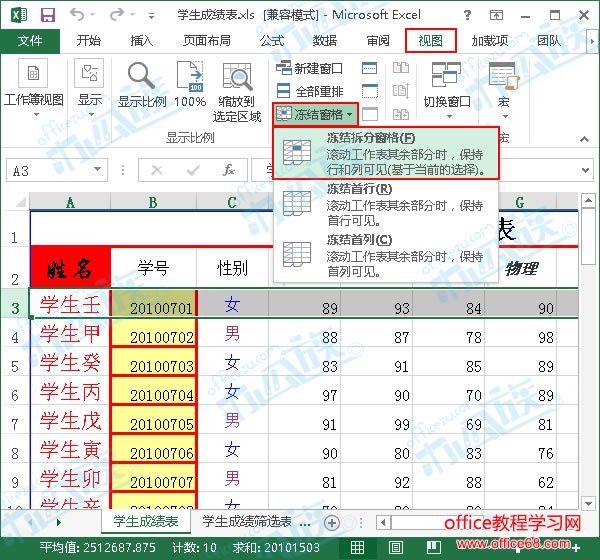
Task: Open Ribbon Display Options icon
Action: click(496, 15)
